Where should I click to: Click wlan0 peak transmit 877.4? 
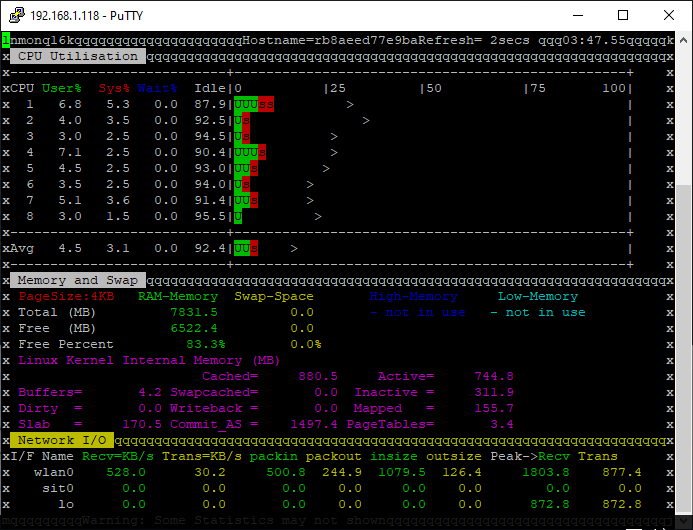(622, 472)
